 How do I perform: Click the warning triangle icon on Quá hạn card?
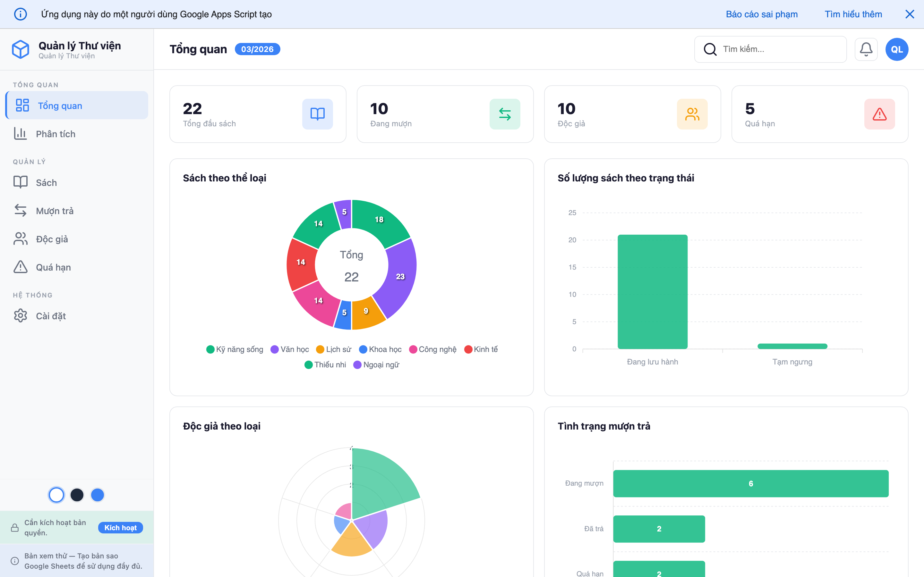(879, 114)
